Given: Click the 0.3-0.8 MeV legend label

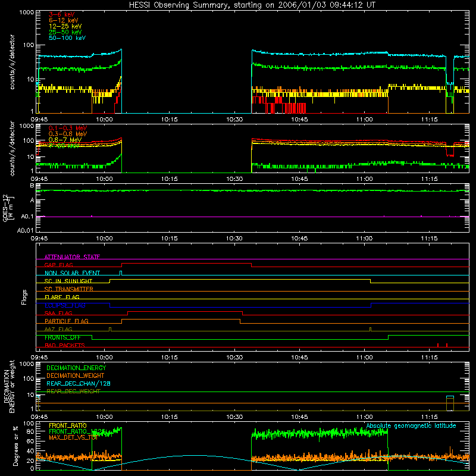Looking at the screenshot, I should click(68, 134).
